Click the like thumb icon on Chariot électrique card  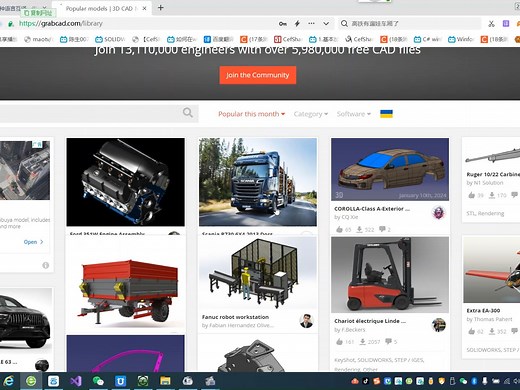(339, 342)
